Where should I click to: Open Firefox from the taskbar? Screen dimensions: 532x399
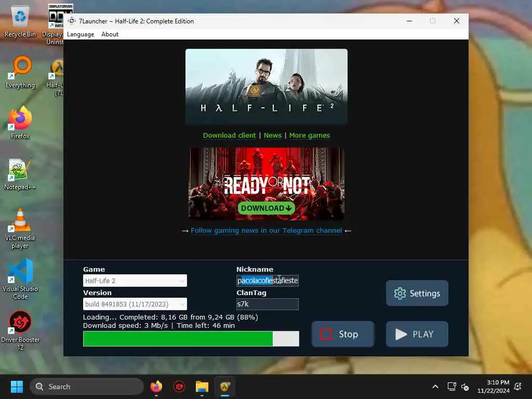pos(156,387)
